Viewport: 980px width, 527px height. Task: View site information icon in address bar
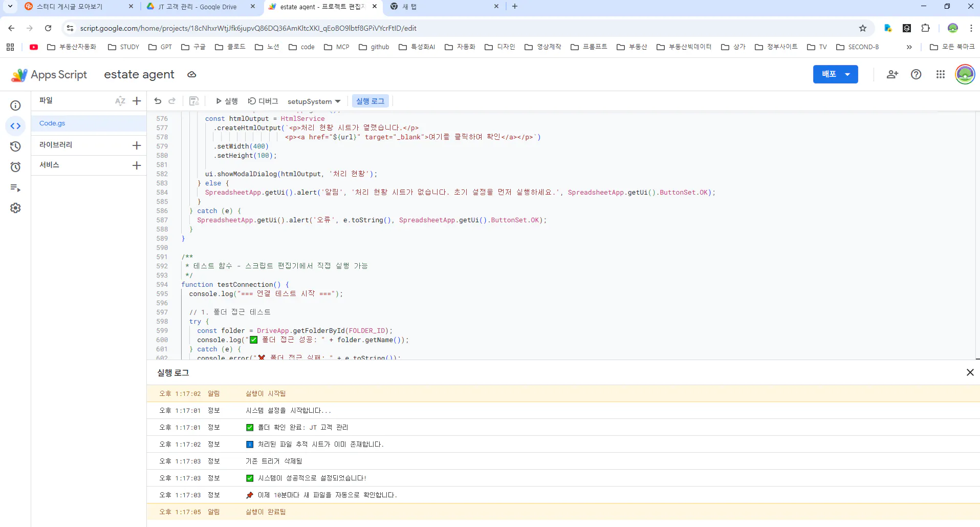tap(70, 28)
